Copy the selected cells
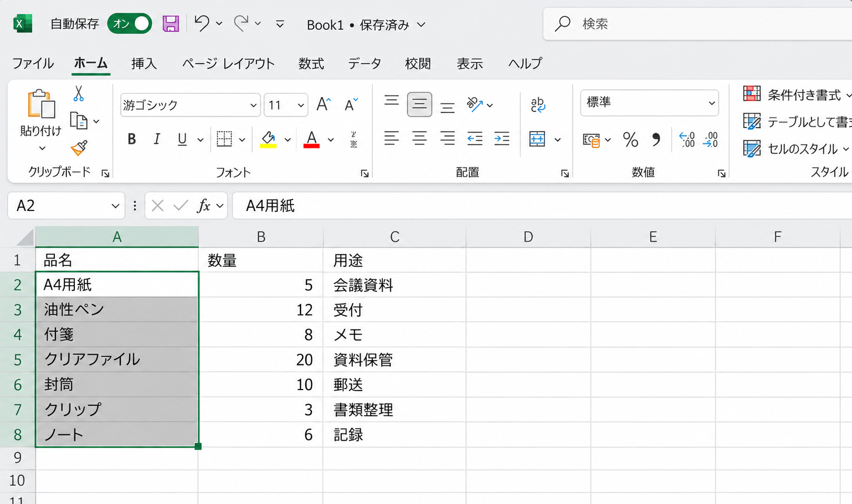 [x=79, y=121]
